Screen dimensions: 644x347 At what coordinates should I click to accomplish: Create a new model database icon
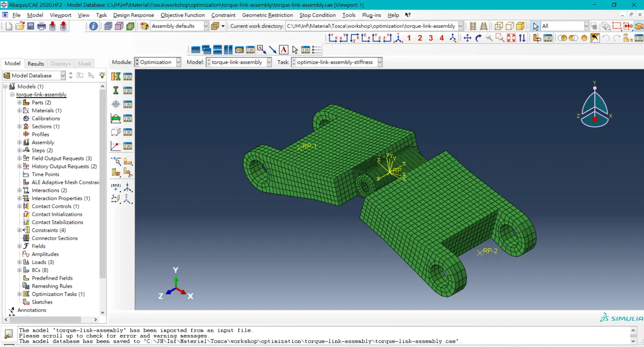coord(9,26)
